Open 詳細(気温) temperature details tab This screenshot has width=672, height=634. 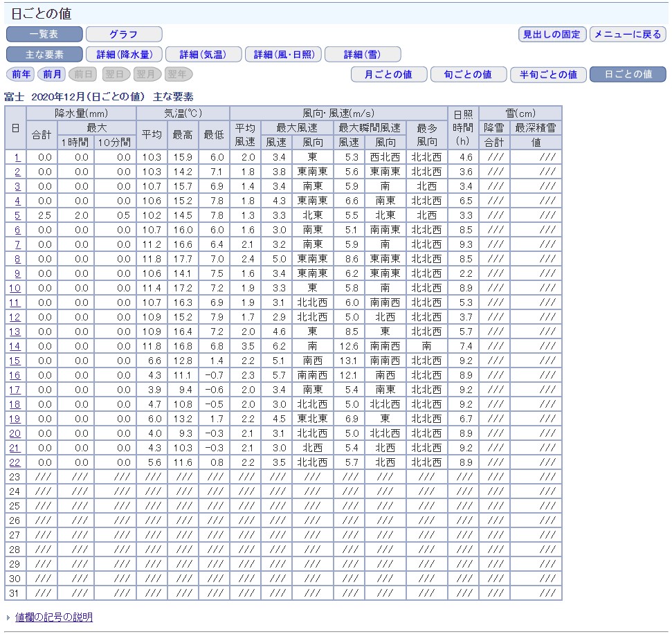click(203, 55)
